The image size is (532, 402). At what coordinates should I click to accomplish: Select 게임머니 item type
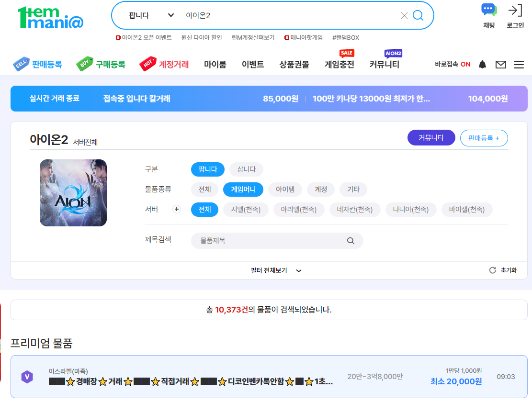[x=243, y=189]
